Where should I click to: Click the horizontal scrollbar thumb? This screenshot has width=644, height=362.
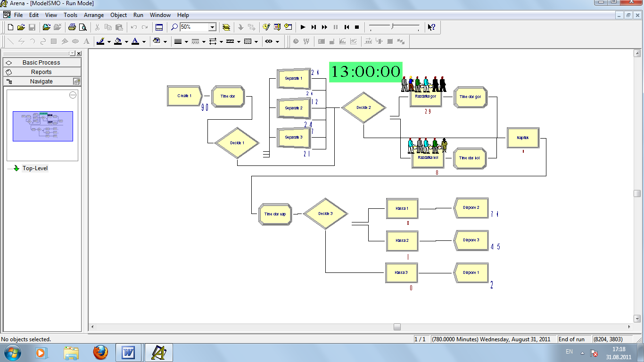tap(397, 327)
